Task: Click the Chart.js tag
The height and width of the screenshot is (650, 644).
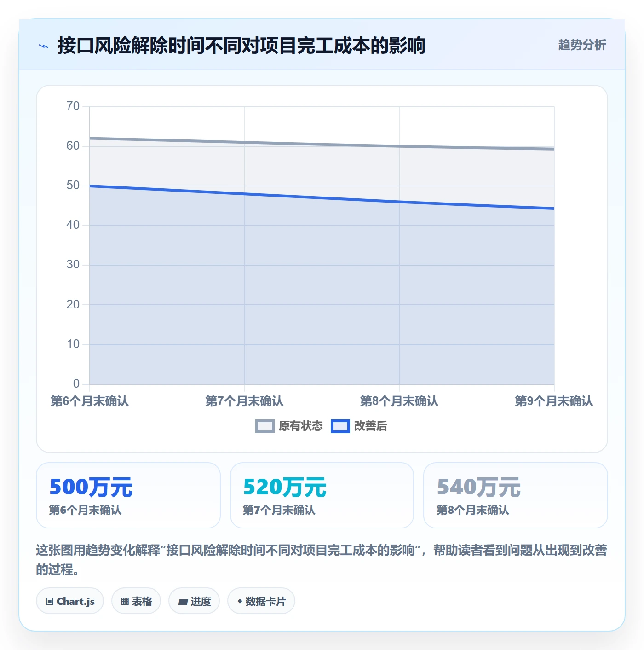Action: [70, 601]
